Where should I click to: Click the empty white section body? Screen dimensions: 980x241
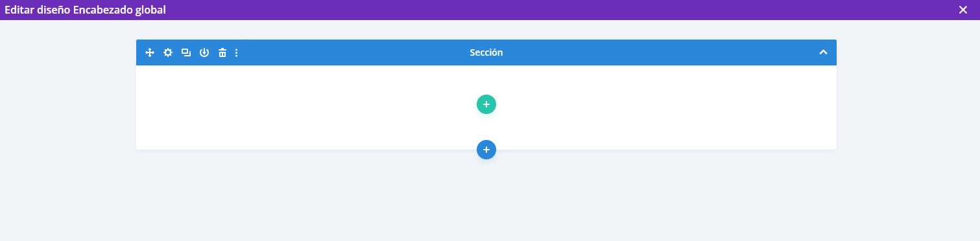[486, 108]
